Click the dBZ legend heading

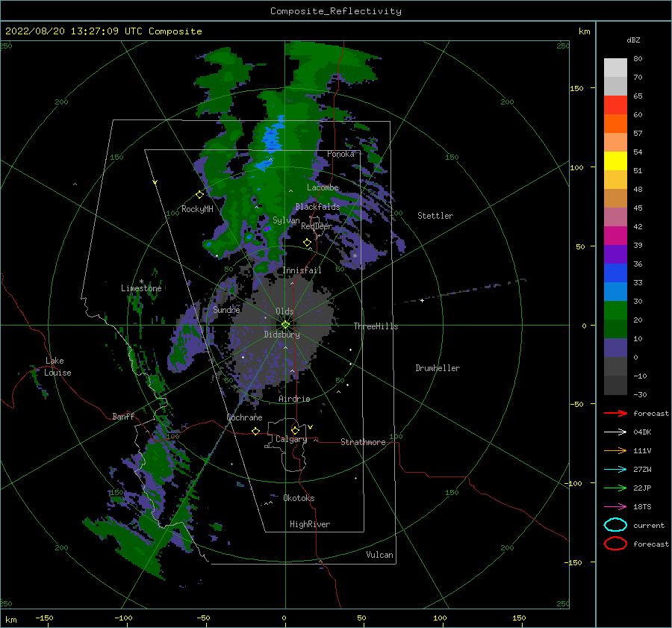coord(633,40)
